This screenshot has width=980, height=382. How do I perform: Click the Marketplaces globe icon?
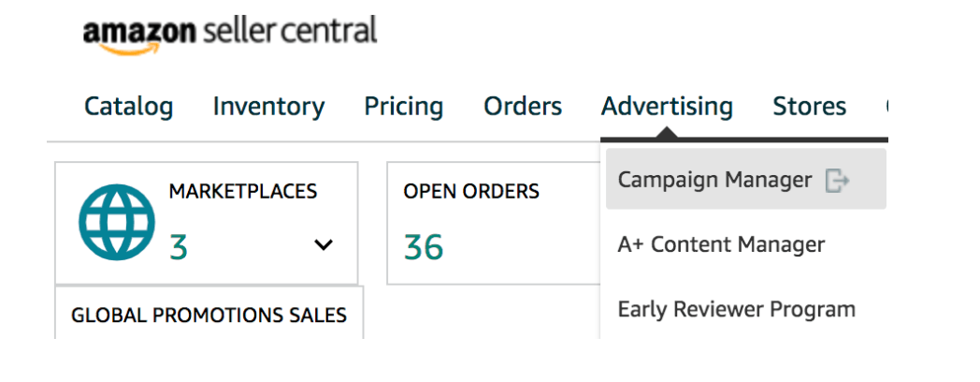(x=117, y=222)
